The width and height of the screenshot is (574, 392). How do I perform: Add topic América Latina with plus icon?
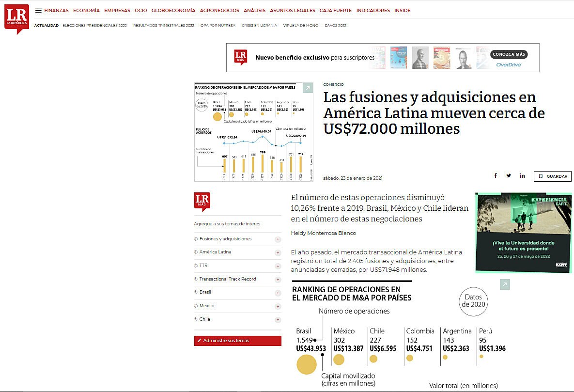278,253
